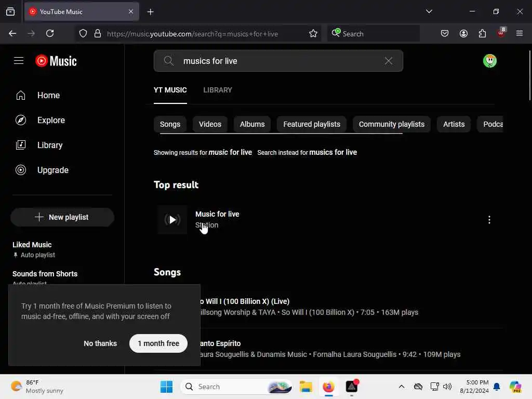Filter results by Songs chip
Screen dimensions: 532x399
pos(170,124)
